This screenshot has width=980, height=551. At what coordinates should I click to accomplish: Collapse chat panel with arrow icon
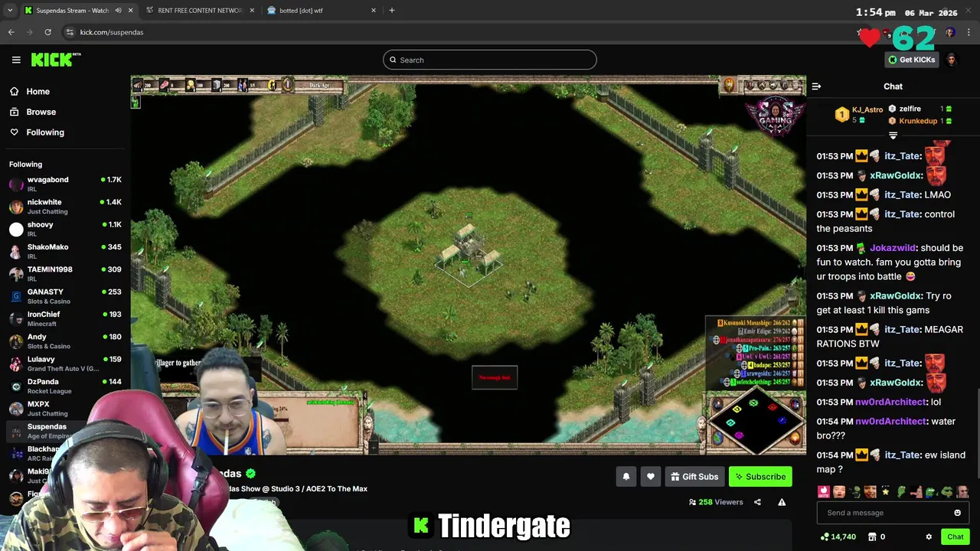(x=816, y=86)
